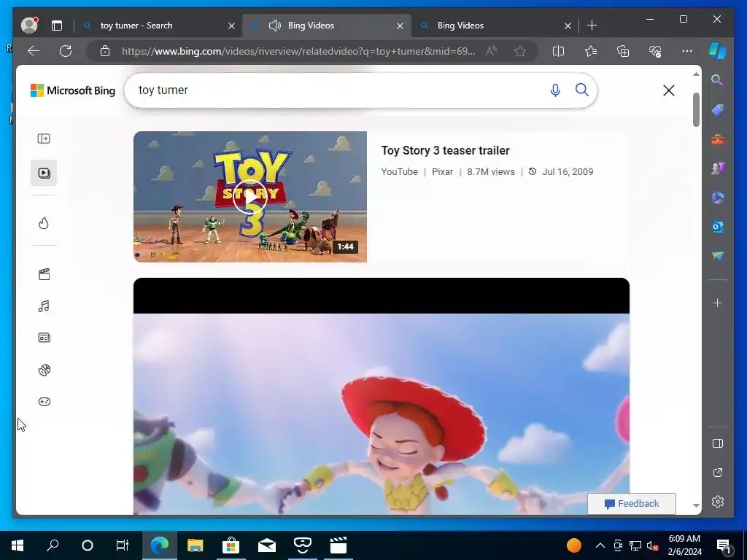Click the scroll down arrow
The image size is (747, 560).
[x=696, y=505]
